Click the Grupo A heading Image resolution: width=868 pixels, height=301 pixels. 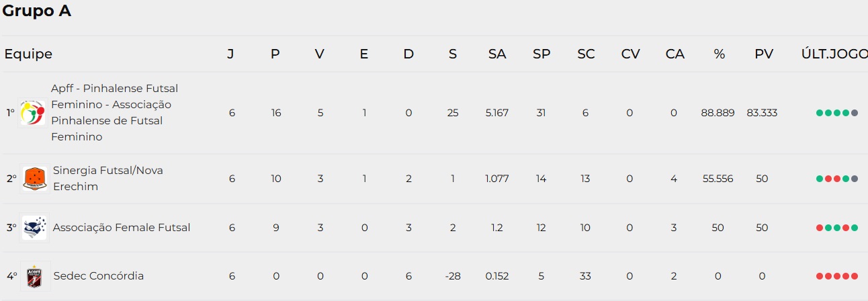37,11
